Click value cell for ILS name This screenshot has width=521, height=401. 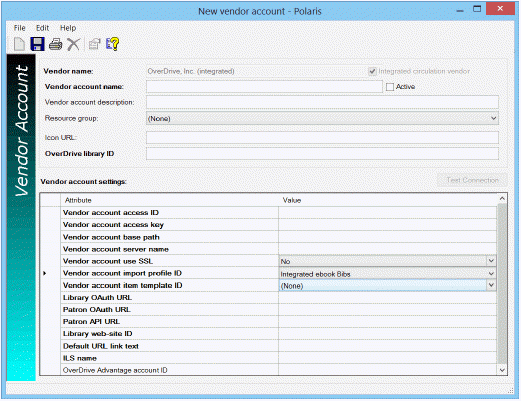388,358
